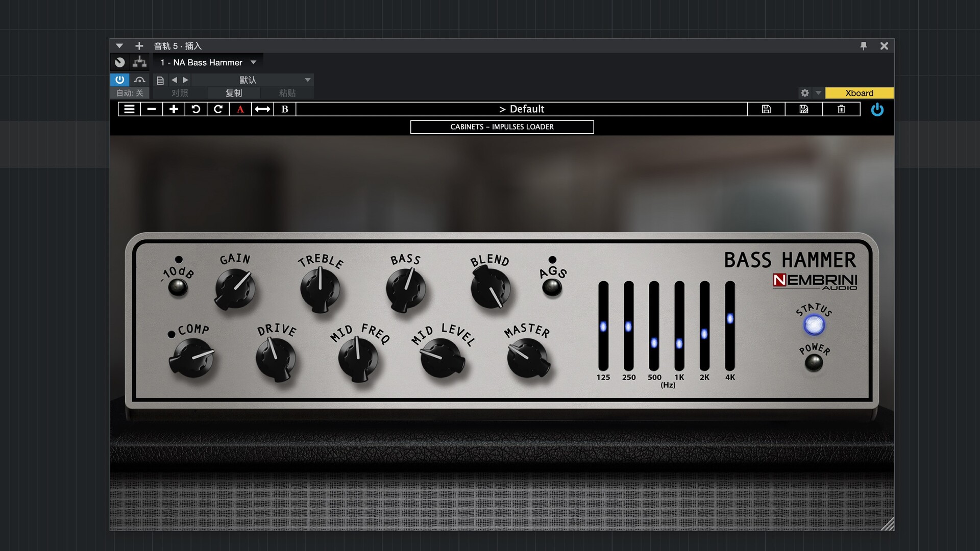Delete preset with trash can icon
Viewport: 980px width, 551px height.
(x=841, y=109)
